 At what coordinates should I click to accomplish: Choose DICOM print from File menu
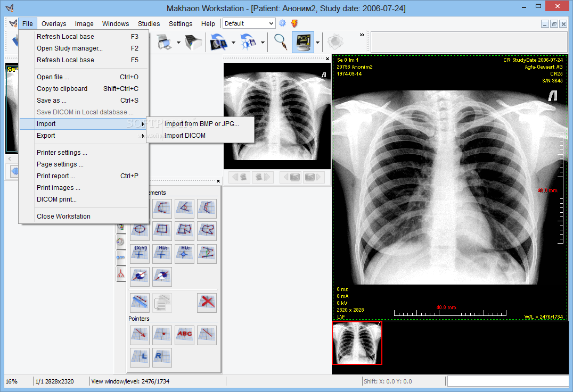click(x=84, y=199)
